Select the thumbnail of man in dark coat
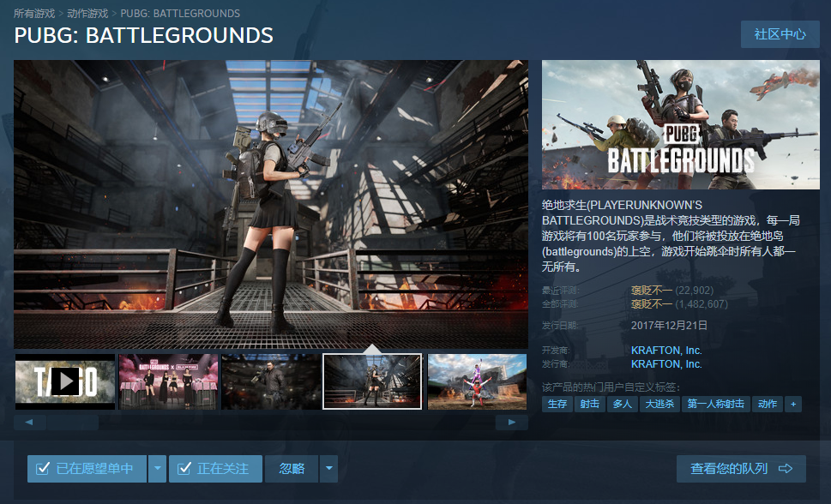 tap(271, 381)
